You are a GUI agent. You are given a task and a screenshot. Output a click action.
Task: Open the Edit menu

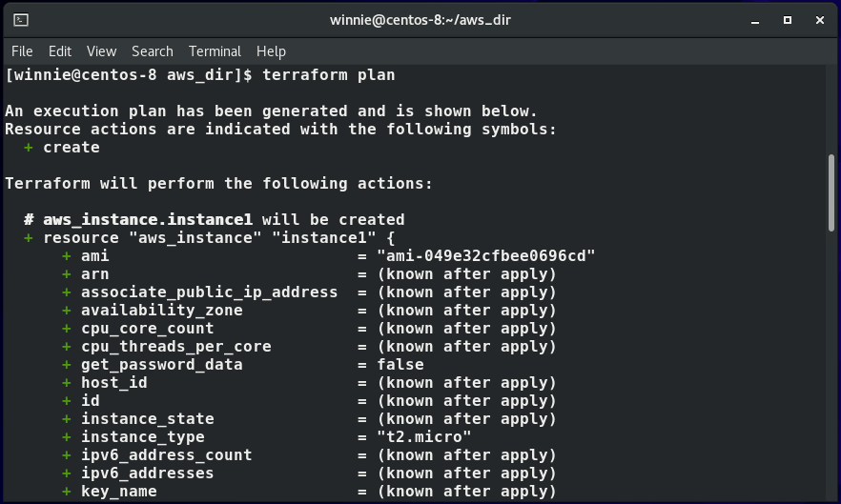coord(60,51)
